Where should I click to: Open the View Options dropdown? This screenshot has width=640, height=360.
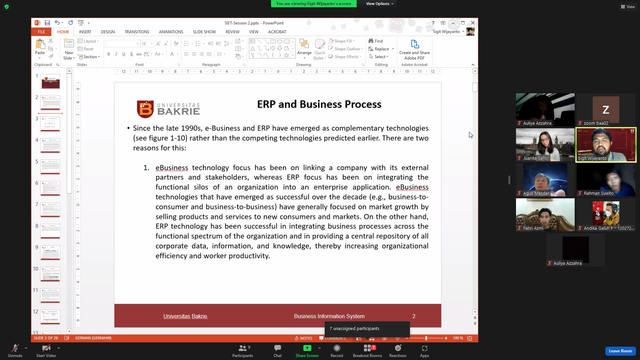[x=379, y=4]
